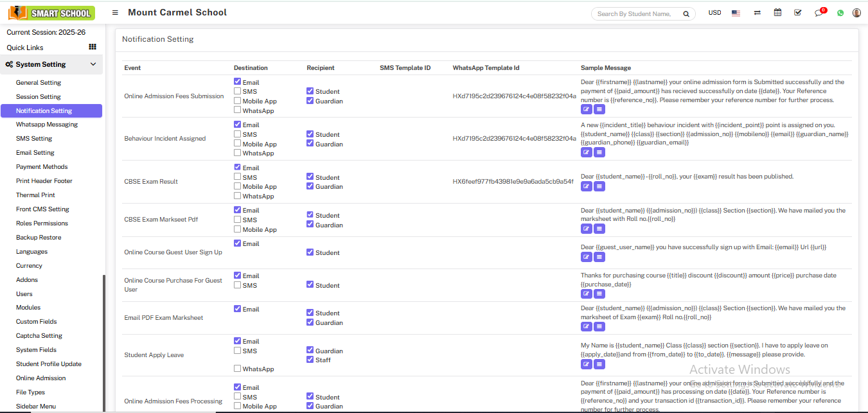Open the USD currency dropdown
The image size is (868, 413).
(714, 13)
